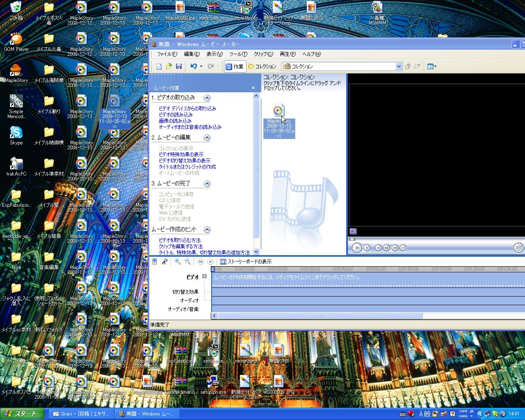This screenshot has width=525, height=420.
Task: Click the ビデオの読み込み link
Action: pos(176,115)
